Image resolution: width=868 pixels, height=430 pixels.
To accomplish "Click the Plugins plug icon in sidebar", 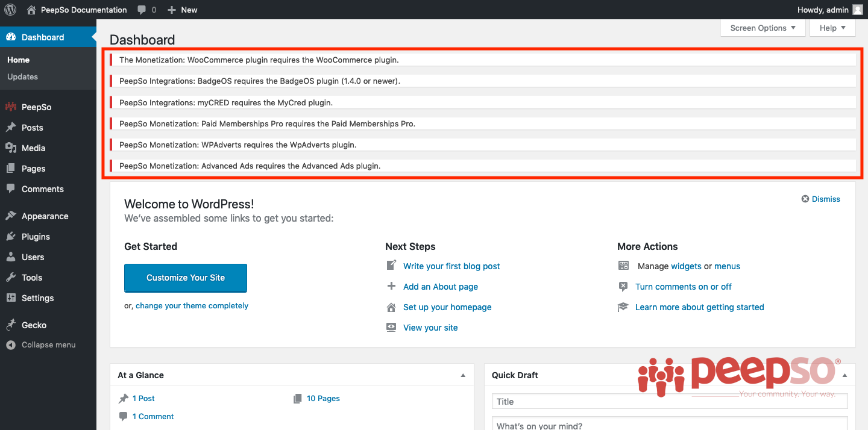I will pos(11,237).
